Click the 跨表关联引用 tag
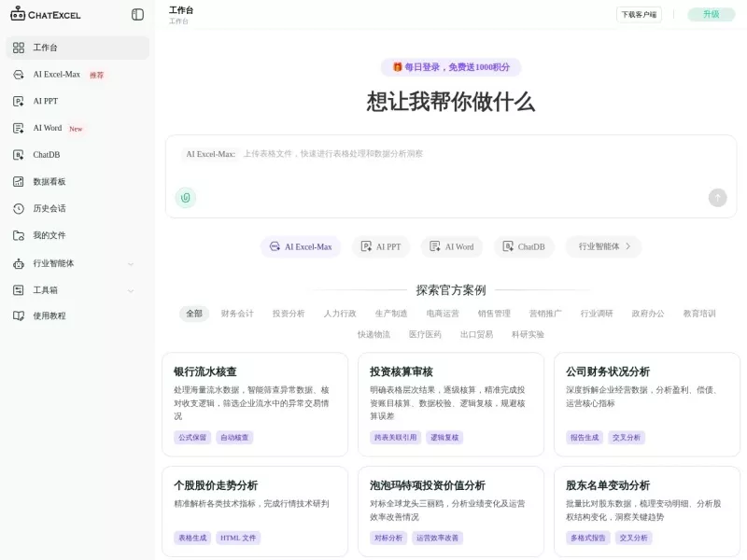 395,437
